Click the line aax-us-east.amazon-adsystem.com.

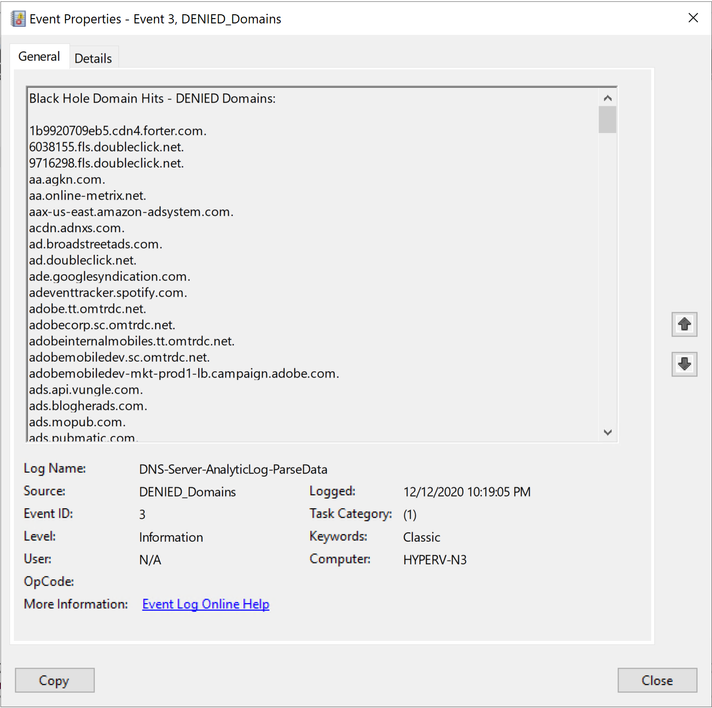[x=131, y=212]
